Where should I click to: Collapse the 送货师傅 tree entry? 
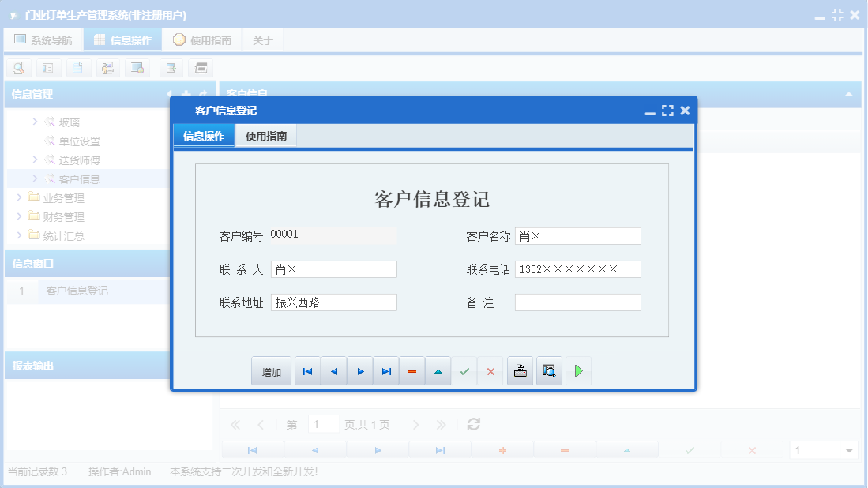point(34,160)
